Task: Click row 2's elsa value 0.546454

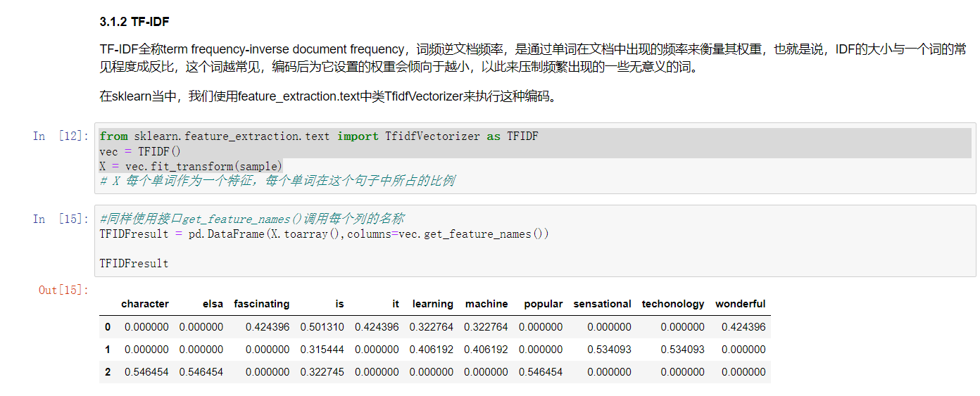Action: pyautogui.click(x=201, y=372)
